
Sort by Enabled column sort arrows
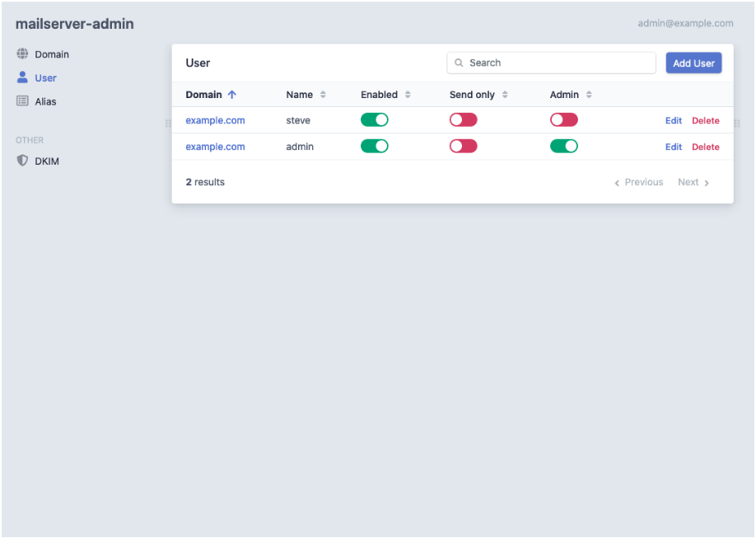408,95
